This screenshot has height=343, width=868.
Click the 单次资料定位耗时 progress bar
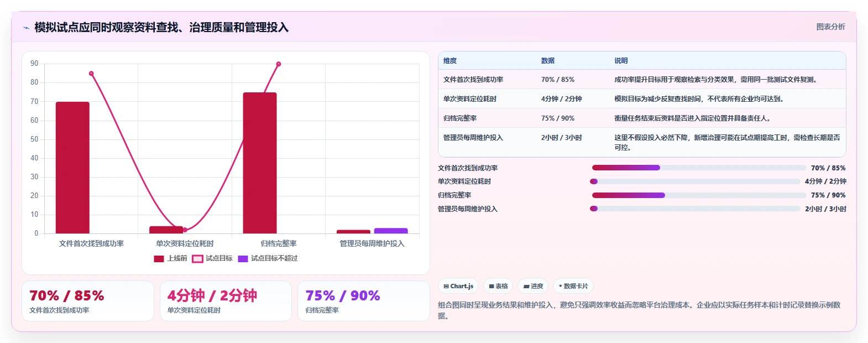pos(695,181)
